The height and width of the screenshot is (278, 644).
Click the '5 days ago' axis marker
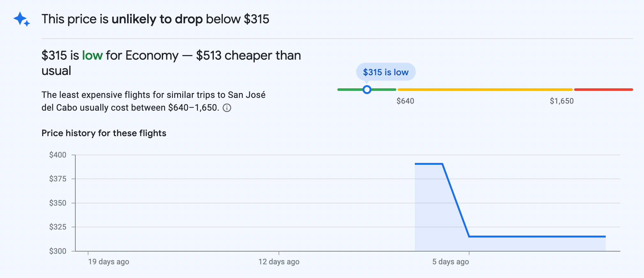tap(451, 262)
